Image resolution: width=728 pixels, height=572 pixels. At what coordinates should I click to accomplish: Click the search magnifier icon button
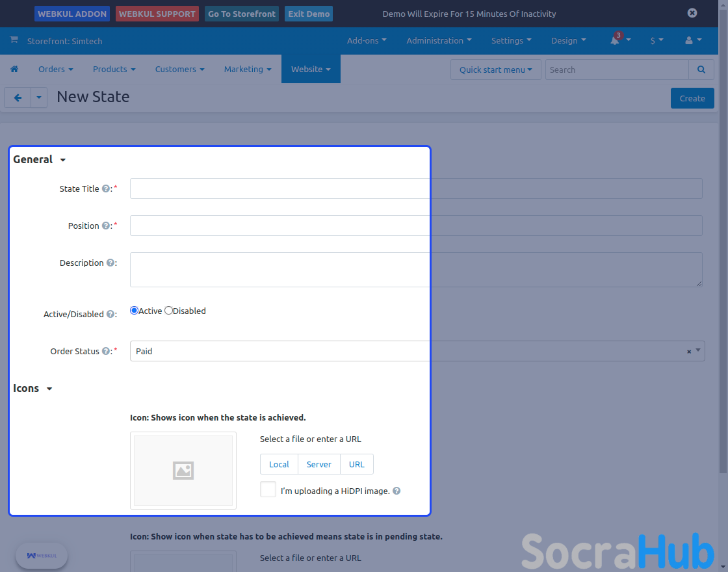[701, 70]
